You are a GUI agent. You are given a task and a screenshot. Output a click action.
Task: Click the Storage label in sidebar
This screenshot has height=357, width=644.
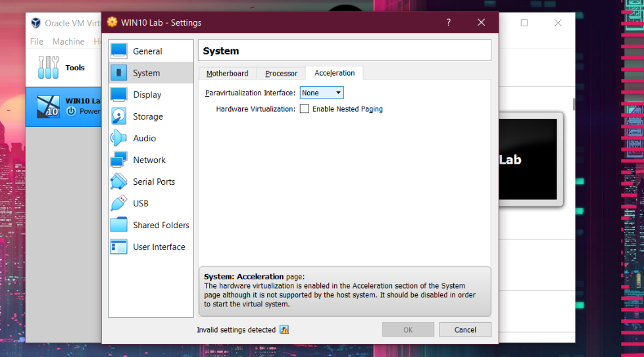[x=148, y=116]
